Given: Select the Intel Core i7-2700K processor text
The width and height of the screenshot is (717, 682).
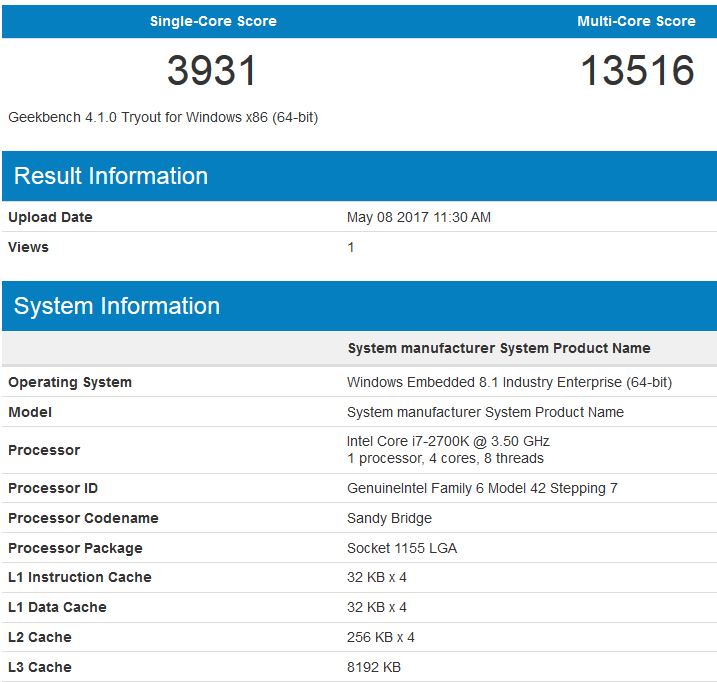Looking at the screenshot, I should click(448, 441).
